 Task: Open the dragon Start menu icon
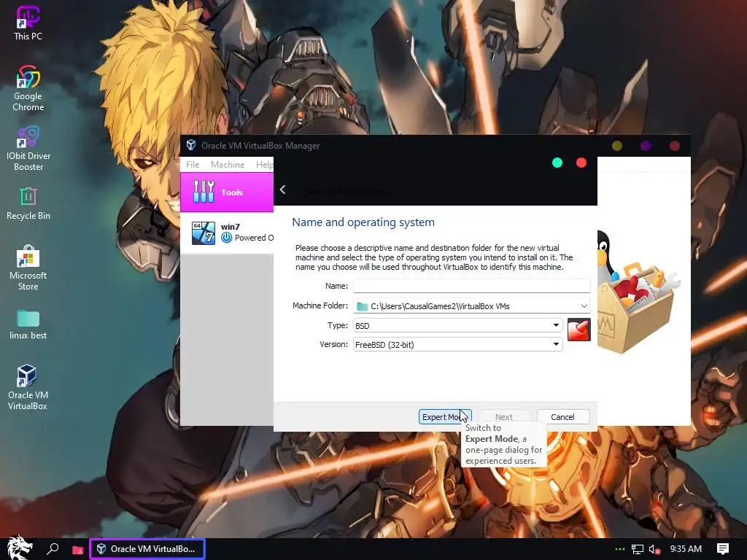pyautogui.click(x=19, y=548)
